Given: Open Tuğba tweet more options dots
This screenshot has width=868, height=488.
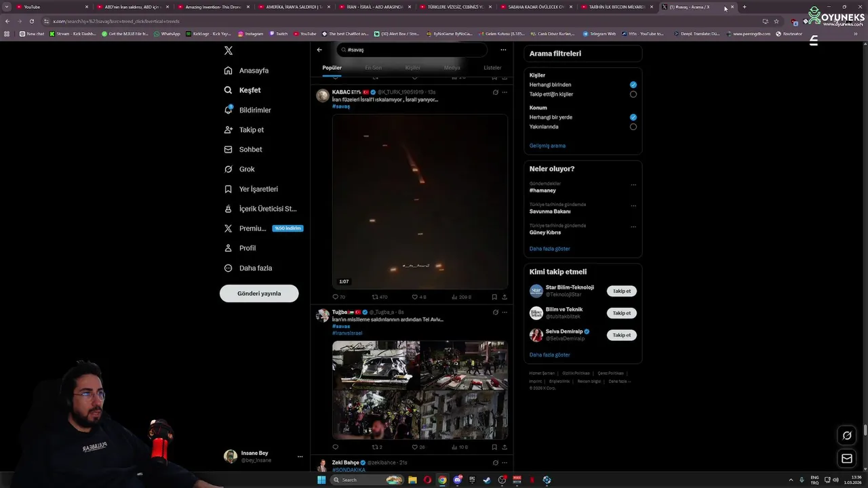Looking at the screenshot, I should click(x=504, y=312).
